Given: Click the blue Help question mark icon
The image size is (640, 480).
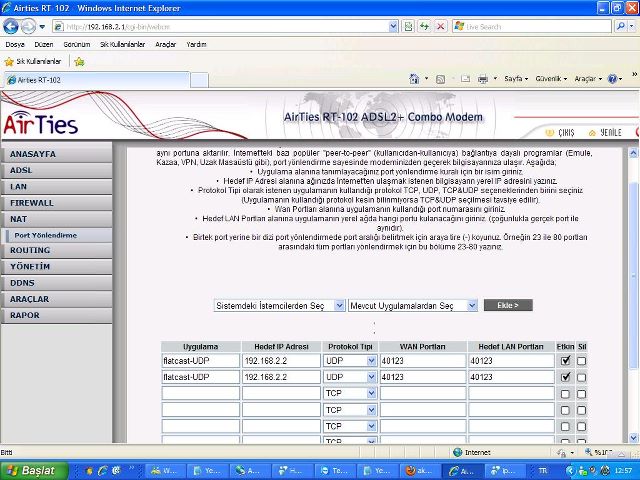Looking at the screenshot, I should 612,79.
